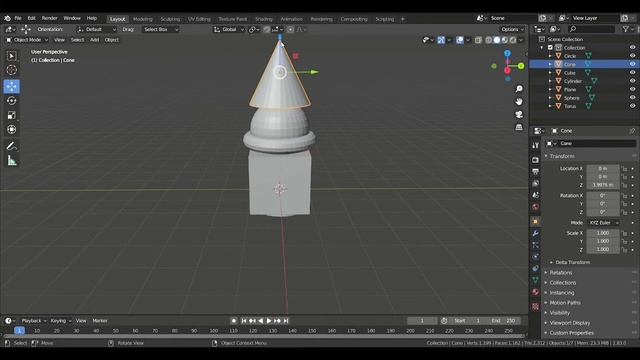Select rendered viewport shading mode

[x=513, y=40]
